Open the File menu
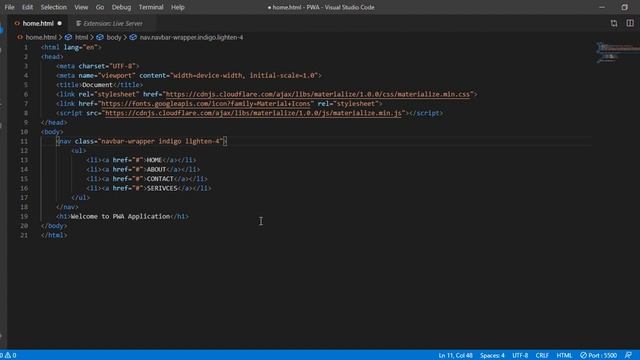 (9, 7)
